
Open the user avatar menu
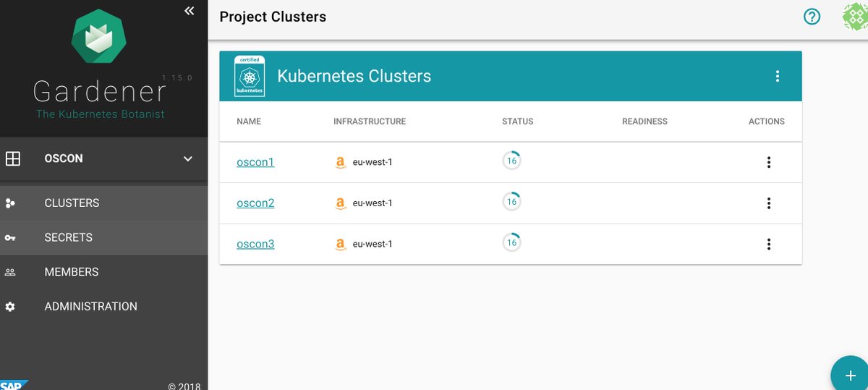click(855, 17)
